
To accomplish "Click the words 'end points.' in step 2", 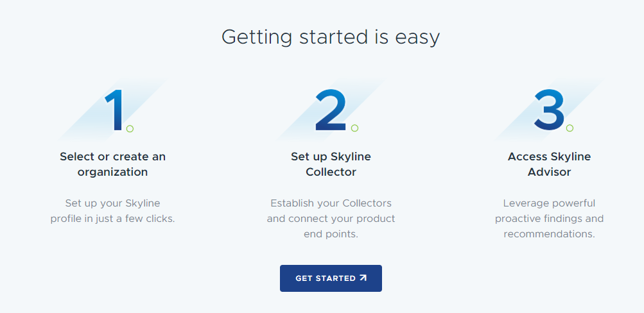I will click(331, 235).
